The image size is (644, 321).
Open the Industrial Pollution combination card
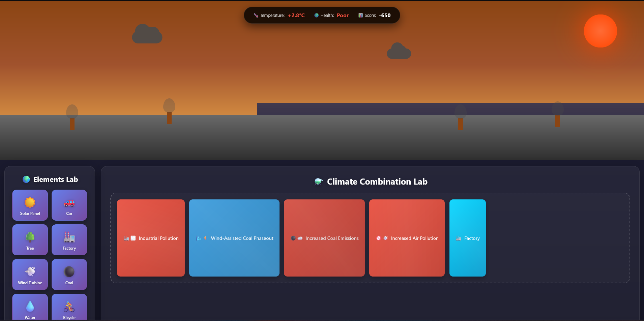click(151, 238)
